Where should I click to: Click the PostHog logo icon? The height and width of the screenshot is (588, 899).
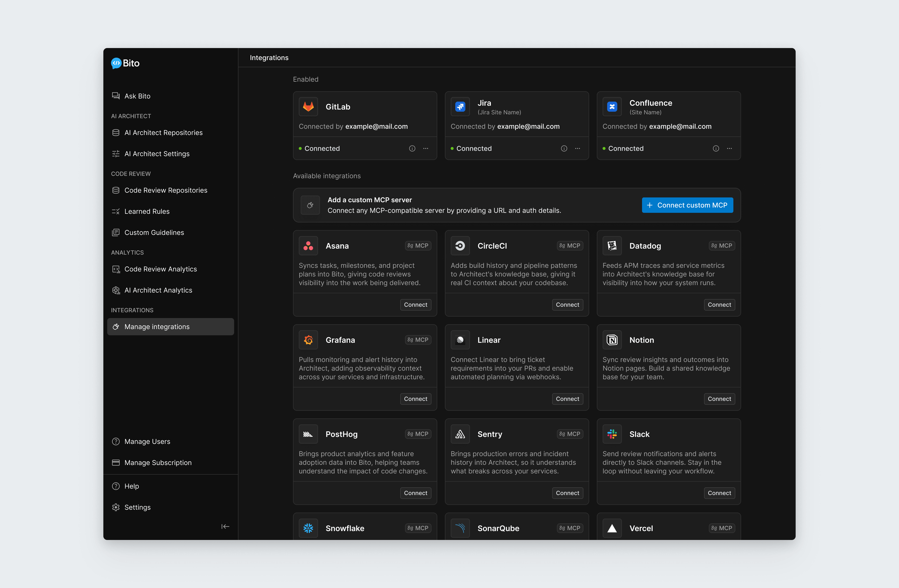point(308,435)
